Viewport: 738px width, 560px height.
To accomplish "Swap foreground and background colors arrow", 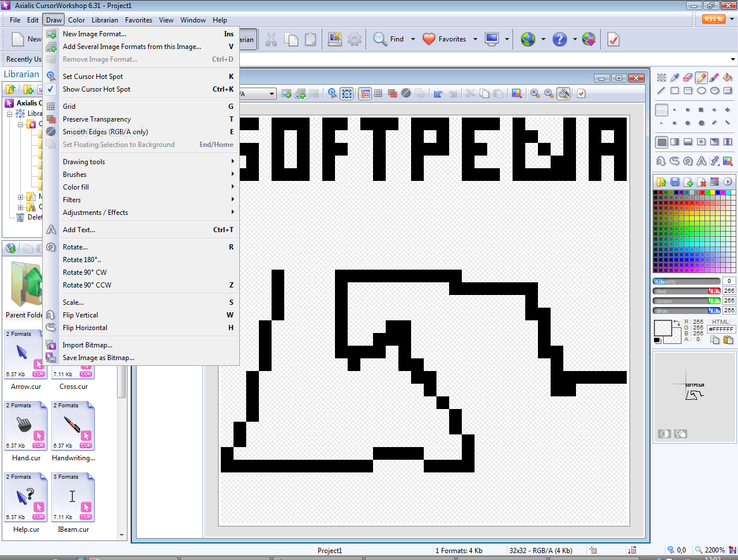I will coord(676,324).
